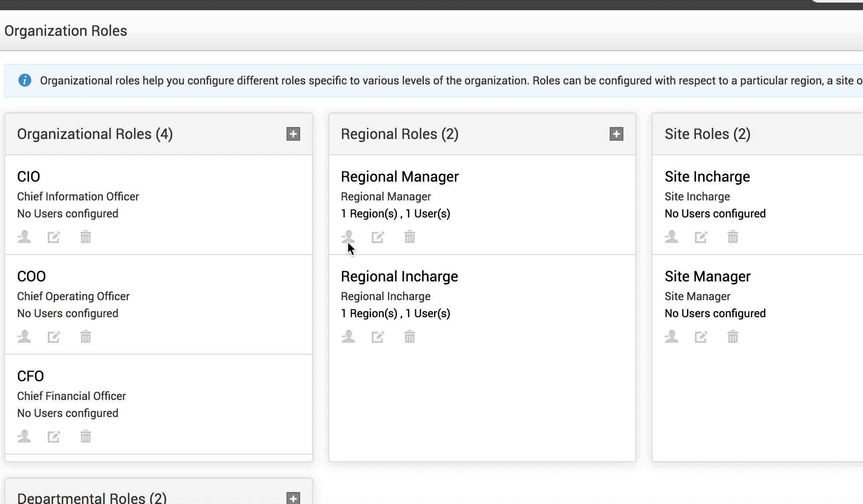863x504 pixels.
Task: Select the CFO role title
Action: pyautogui.click(x=30, y=376)
